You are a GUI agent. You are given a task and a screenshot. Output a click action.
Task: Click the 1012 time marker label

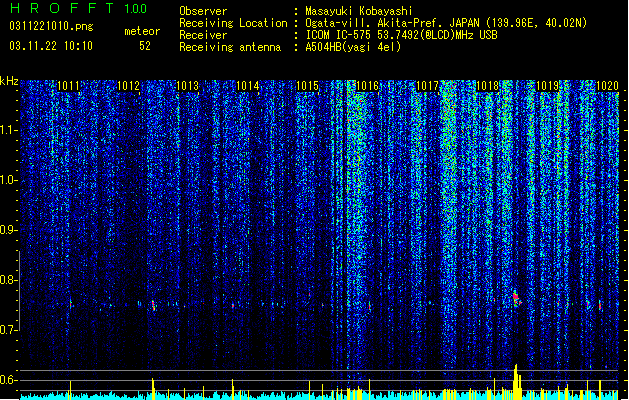pyautogui.click(x=128, y=86)
